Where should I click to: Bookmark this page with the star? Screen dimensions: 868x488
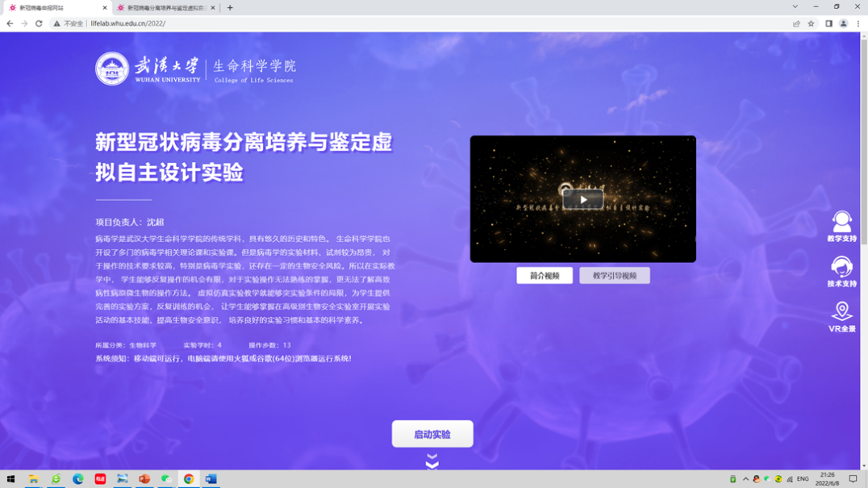(811, 23)
